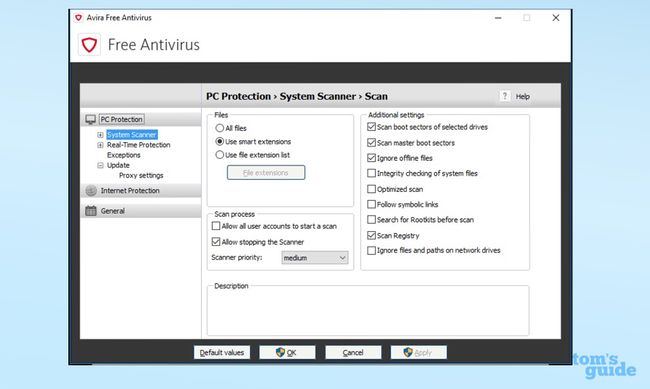This screenshot has width=650, height=389.
Task: Toggle Scan boot sectors of selected drives
Action: (371, 127)
